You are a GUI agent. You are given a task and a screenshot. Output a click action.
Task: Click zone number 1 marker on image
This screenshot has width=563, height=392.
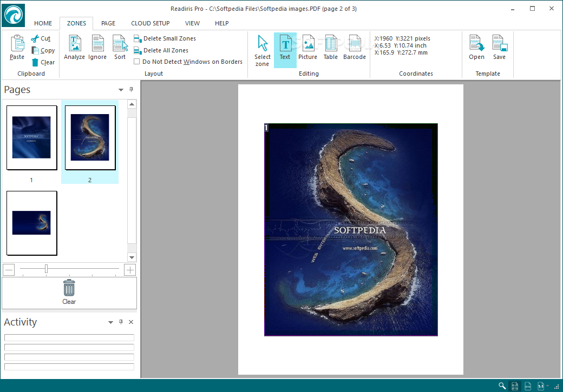(266, 128)
